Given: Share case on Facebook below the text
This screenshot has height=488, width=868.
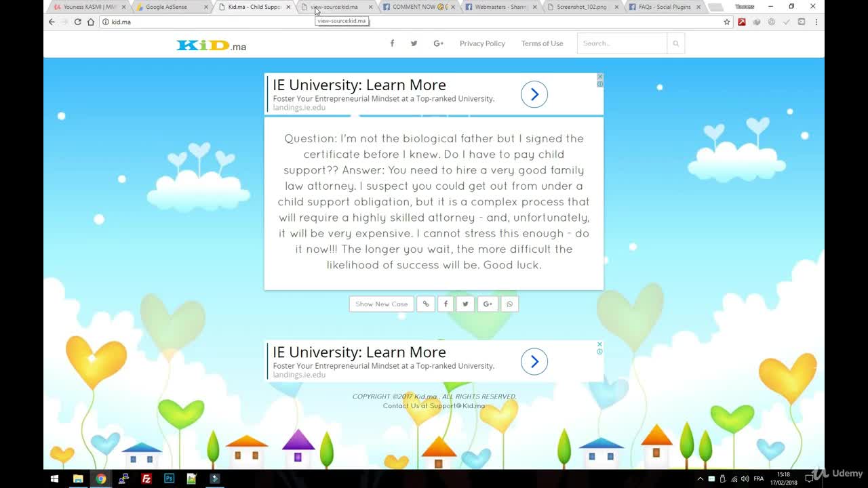Looking at the screenshot, I should [x=446, y=304].
